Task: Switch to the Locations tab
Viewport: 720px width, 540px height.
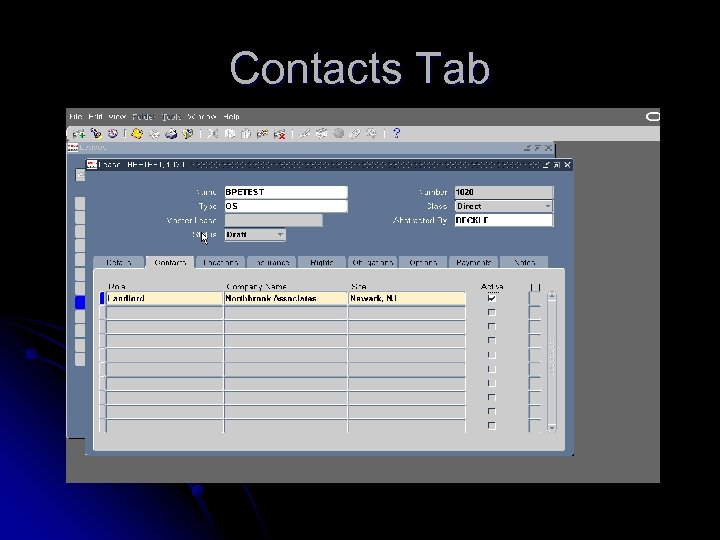Action: (220, 262)
